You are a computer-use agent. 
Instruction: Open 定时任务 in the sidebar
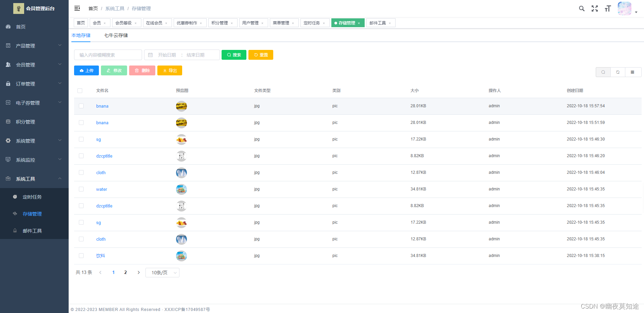pos(34,197)
